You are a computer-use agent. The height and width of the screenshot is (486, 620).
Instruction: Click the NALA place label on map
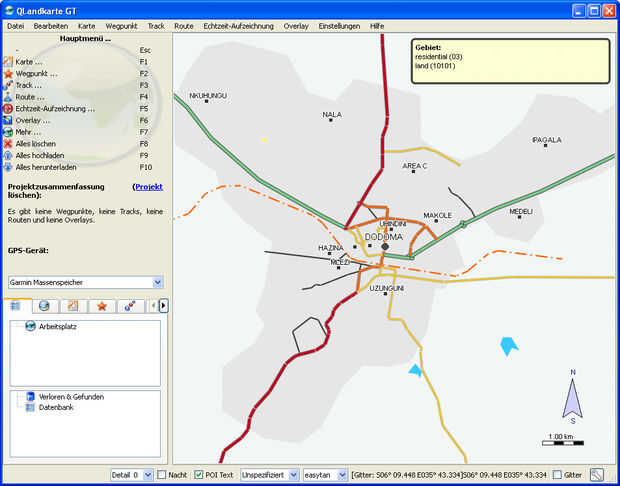pos(332,115)
